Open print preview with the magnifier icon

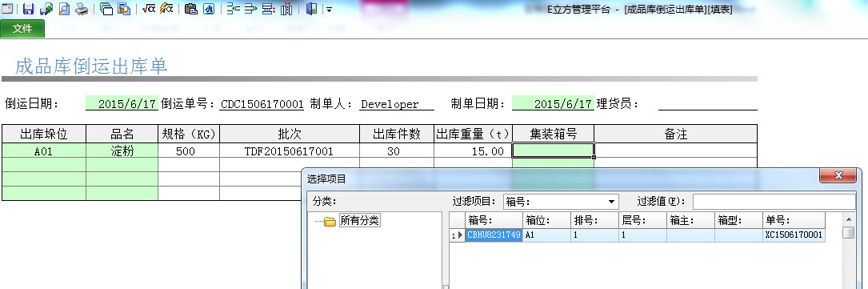tap(64, 9)
